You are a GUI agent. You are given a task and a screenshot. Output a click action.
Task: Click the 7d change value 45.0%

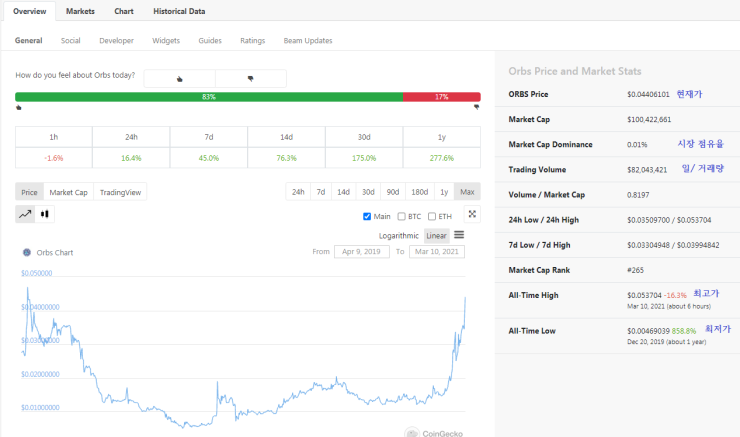[209, 158]
